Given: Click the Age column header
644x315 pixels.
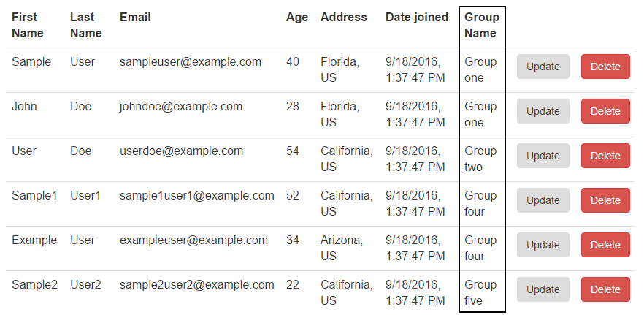Looking at the screenshot, I should (296, 17).
